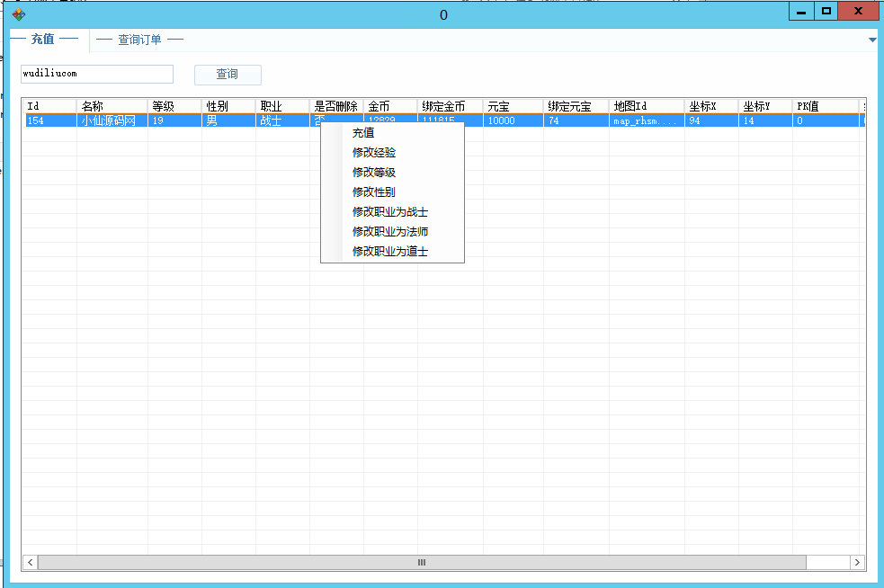Maximize the window
Screen dimensions: 884x588
pyautogui.click(x=826, y=12)
